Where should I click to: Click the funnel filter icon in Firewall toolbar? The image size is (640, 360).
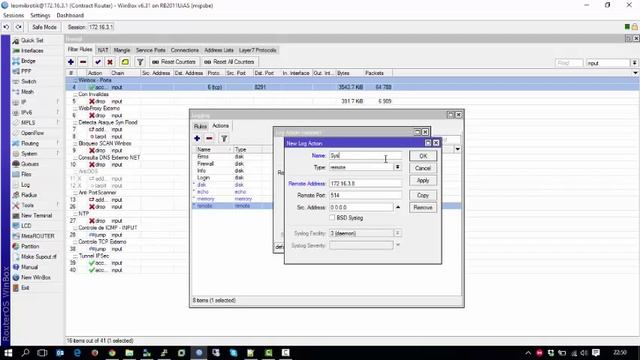(x=140, y=62)
